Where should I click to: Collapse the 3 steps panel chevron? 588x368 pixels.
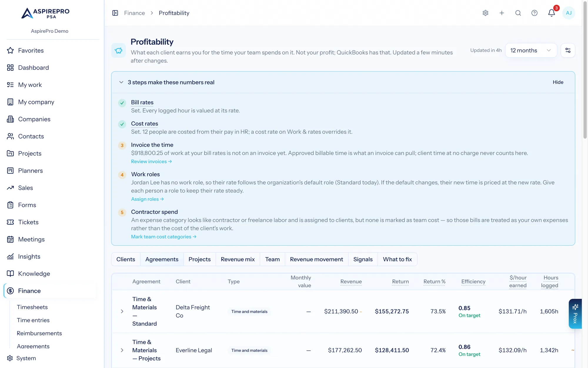coord(121,82)
